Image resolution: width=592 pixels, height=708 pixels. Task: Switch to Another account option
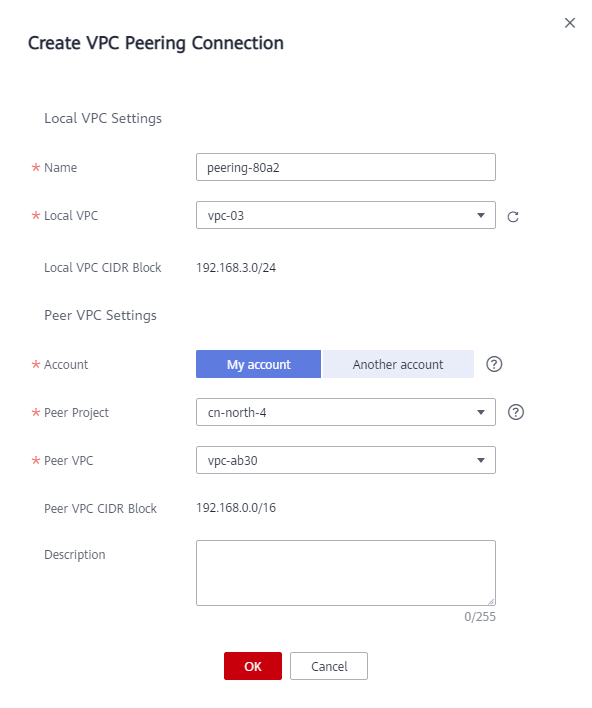(398, 364)
